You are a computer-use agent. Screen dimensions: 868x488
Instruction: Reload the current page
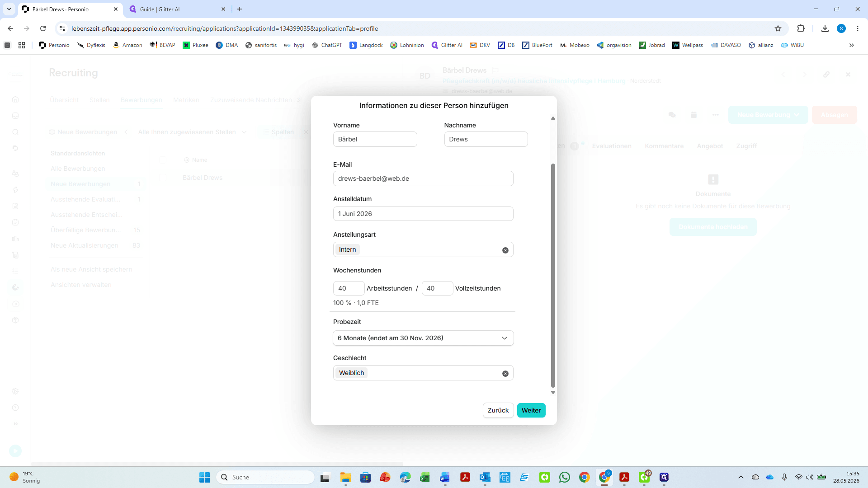point(43,28)
